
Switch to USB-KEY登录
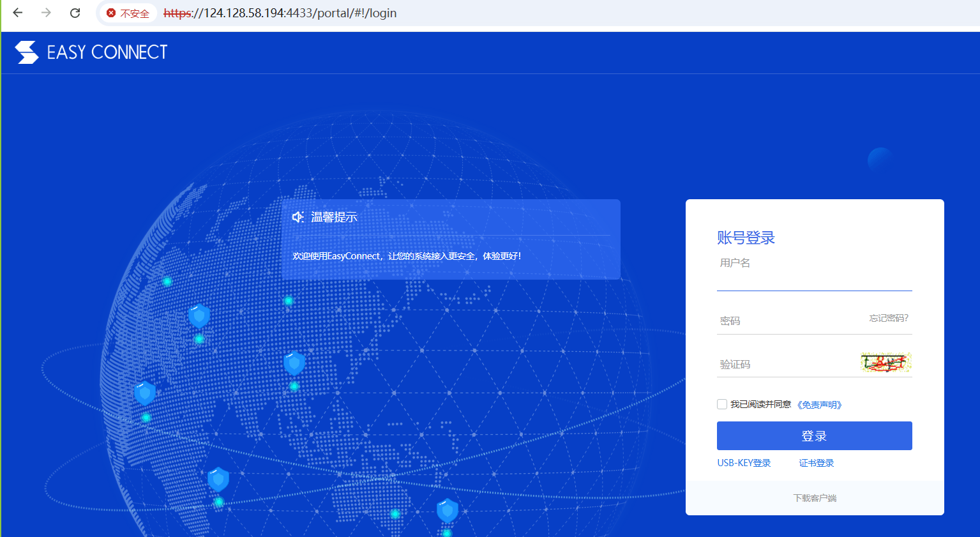click(744, 463)
